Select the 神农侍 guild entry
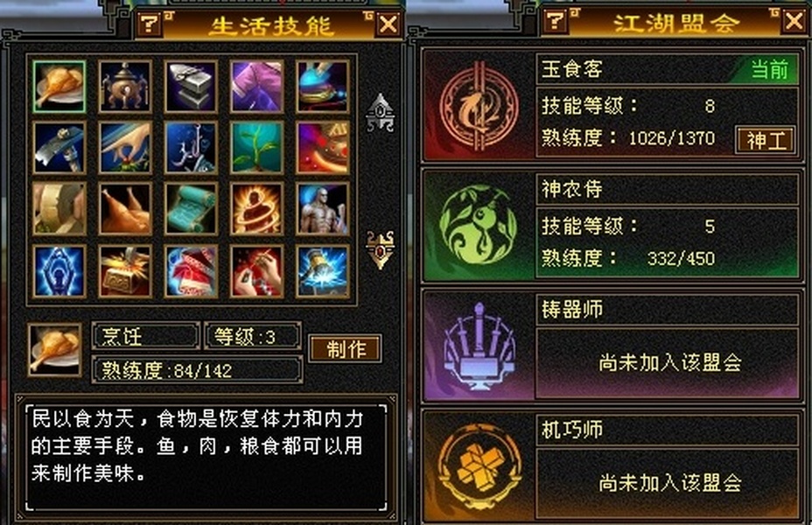The height and width of the screenshot is (525, 812). tap(612, 225)
